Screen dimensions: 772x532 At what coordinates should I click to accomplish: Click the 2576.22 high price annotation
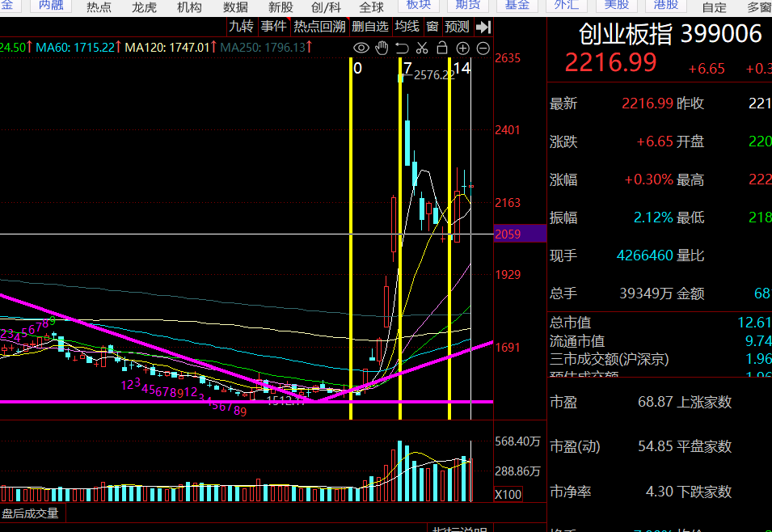pos(434,75)
